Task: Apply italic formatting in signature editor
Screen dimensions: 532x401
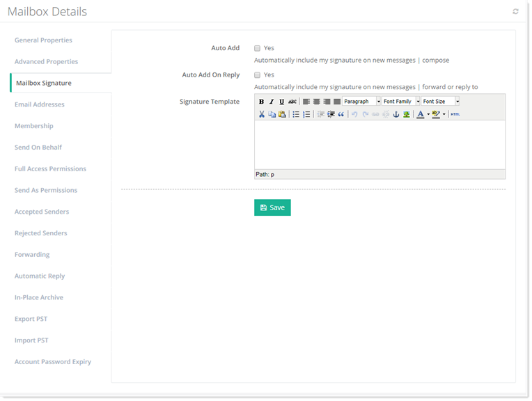Action: [272, 102]
